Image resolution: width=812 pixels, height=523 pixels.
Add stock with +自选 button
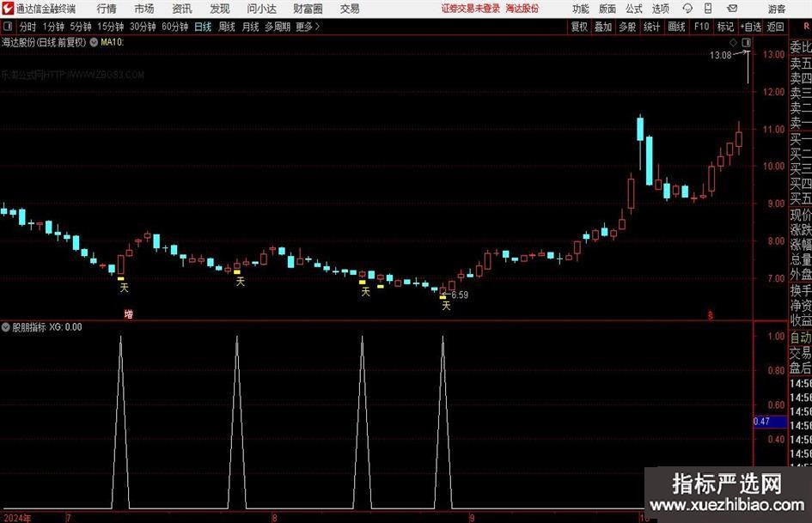(x=751, y=27)
